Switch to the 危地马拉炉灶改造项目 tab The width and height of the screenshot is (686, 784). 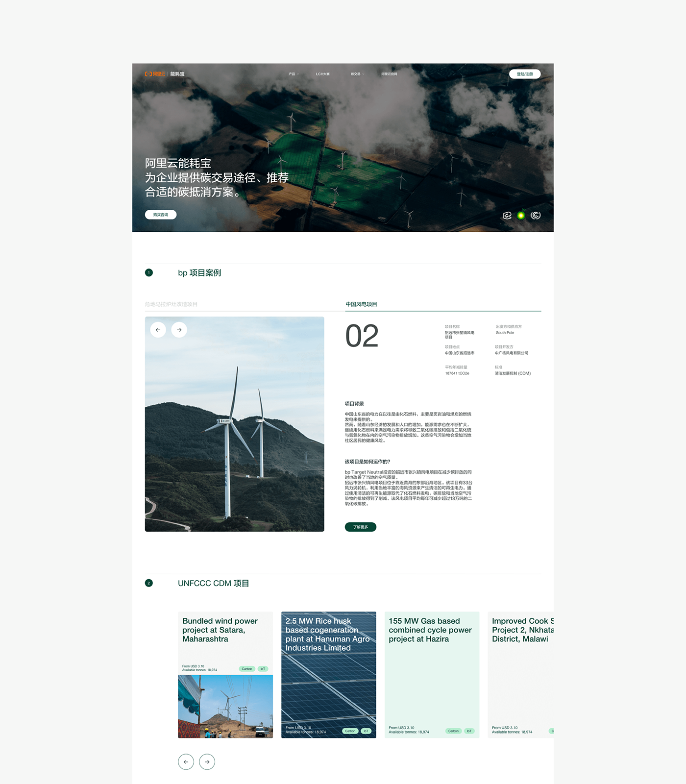pos(171,304)
